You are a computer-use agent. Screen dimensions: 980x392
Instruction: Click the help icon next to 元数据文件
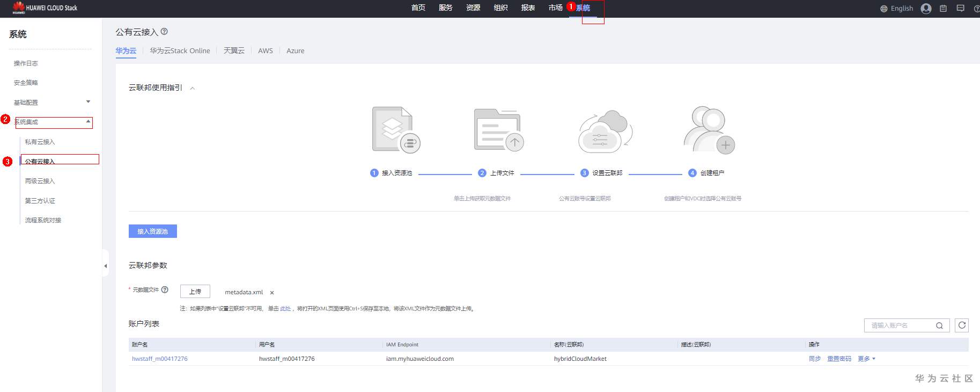(x=165, y=290)
